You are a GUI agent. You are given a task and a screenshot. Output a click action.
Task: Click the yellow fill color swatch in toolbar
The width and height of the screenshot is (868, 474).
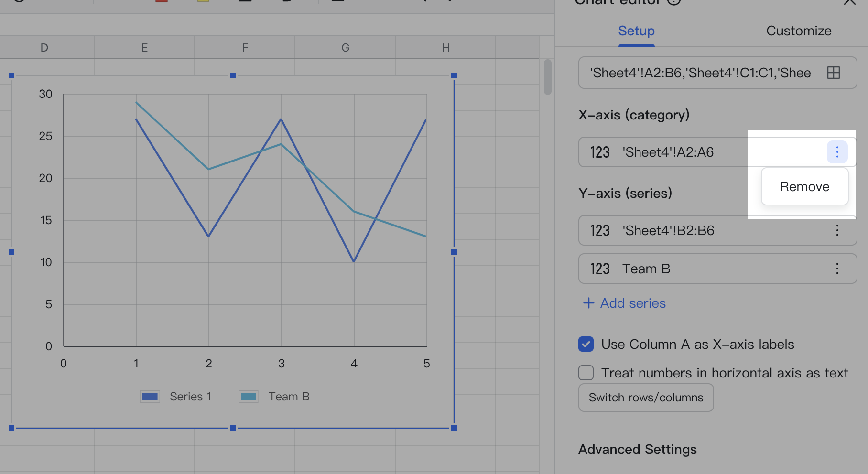coord(202,2)
